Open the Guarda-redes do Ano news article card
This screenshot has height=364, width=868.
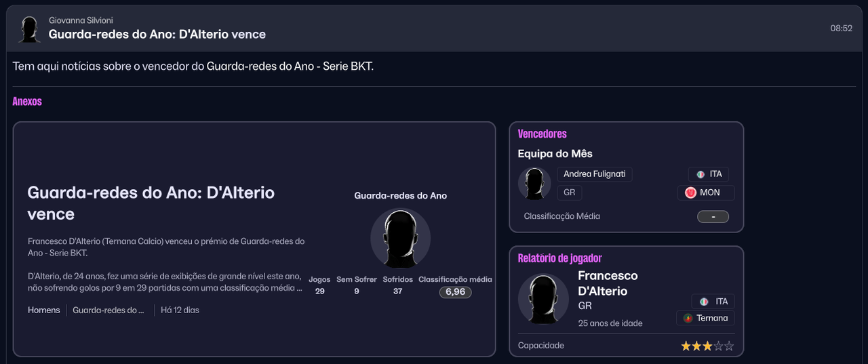pyautogui.click(x=254, y=239)
